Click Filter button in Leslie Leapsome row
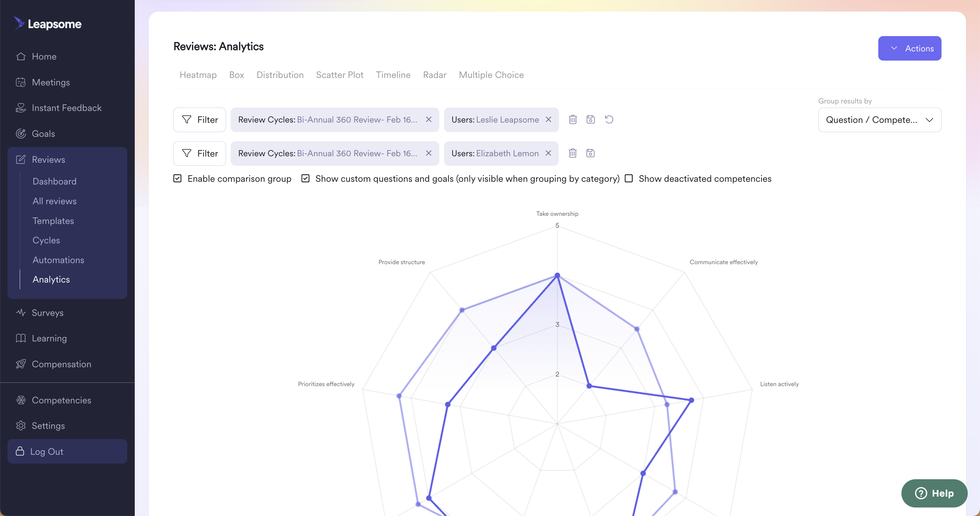This screenshot has width=980, height=516. pos(199,119)
